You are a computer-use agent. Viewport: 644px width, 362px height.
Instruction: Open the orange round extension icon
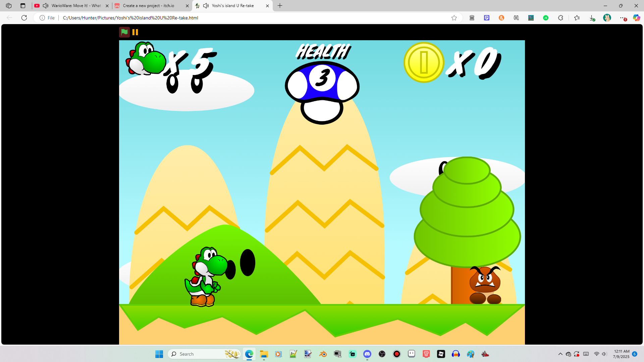point(501,18)
